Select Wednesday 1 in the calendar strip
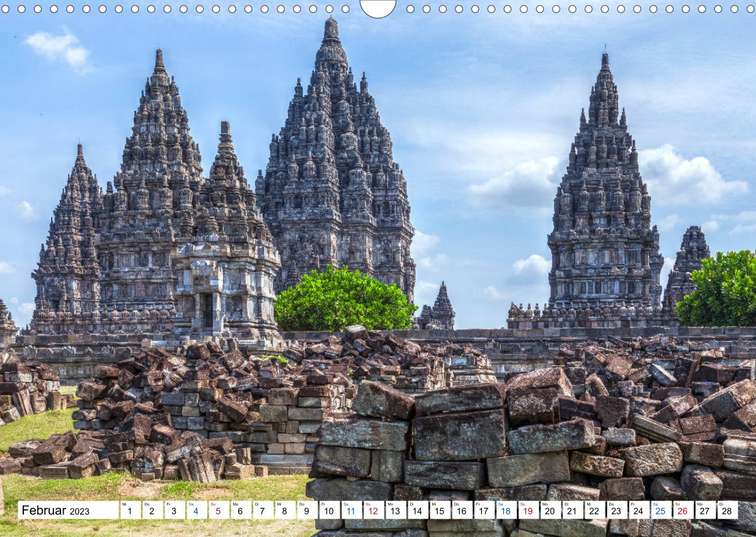Viewport: 756px width, 537px height. tap(130, 510)
